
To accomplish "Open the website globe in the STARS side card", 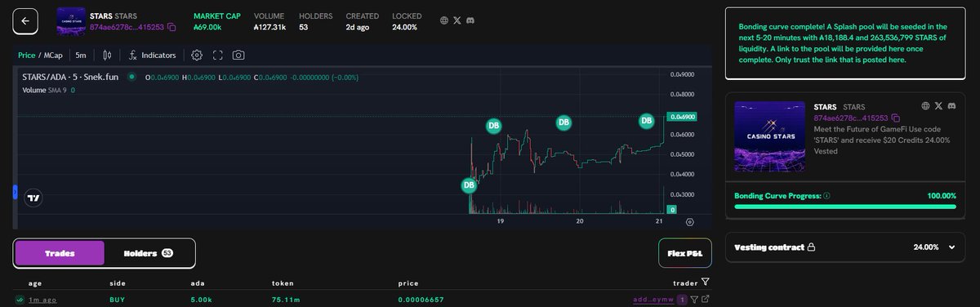I will click(x=925, y=106).
